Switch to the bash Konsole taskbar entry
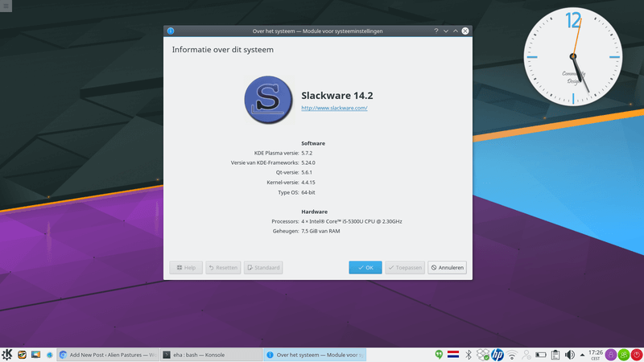644x362 pixels. pos(209,354)
